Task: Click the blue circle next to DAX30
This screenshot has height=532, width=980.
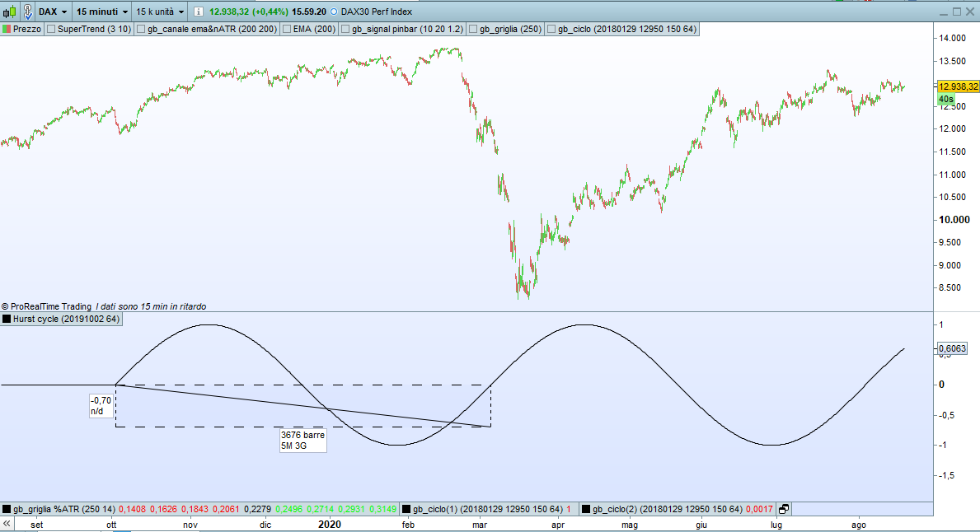Action: [333, 12]
